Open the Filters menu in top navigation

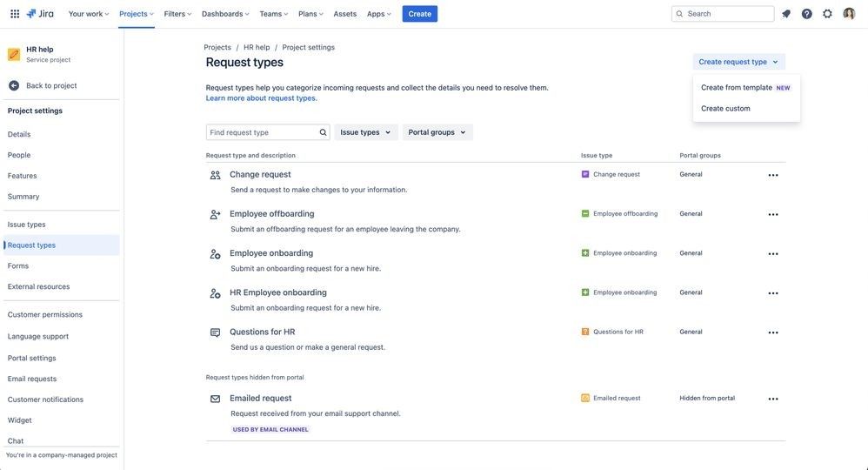177,14
